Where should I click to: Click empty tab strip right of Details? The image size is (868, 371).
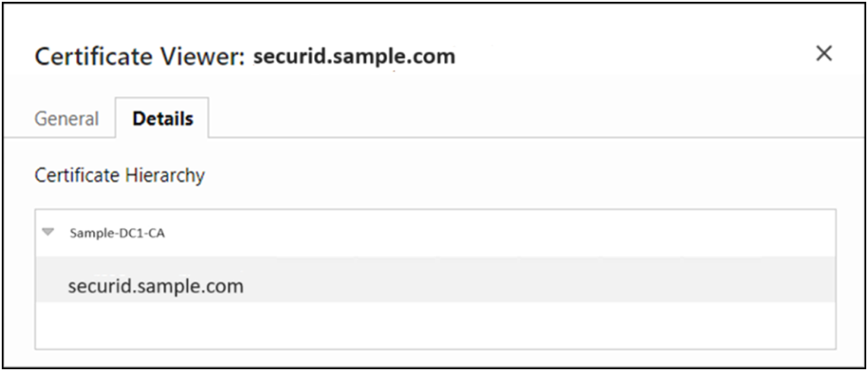[x=531, y=119]
